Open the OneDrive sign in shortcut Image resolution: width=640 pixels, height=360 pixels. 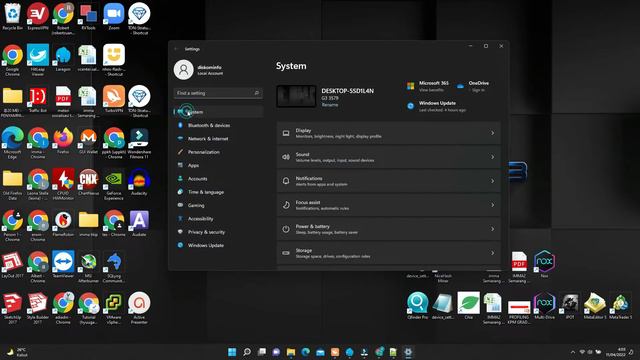point(473,86)
